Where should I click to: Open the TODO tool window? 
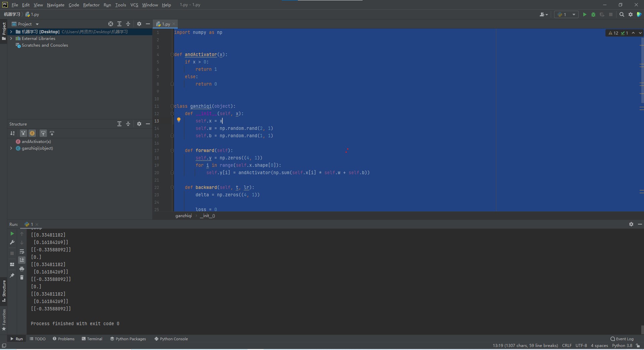(x=38, y=339)
